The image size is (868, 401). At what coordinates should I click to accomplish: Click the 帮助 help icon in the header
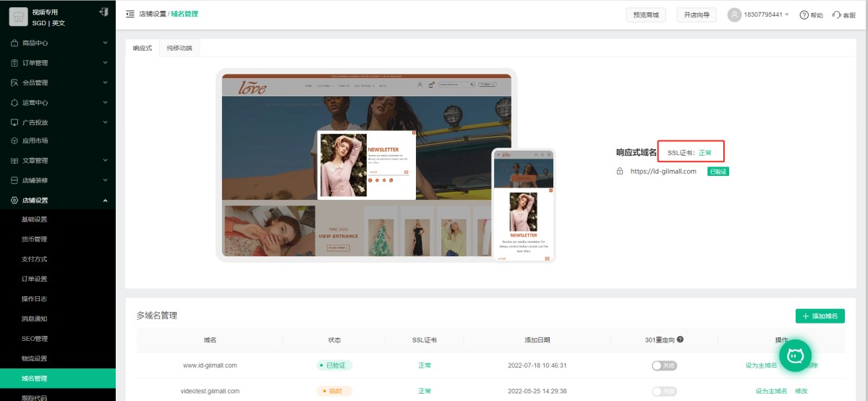point(804,14)
